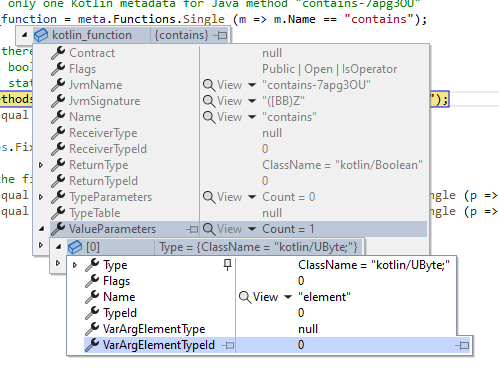Pin the VarArgElementTypeId property
Viewport: 499px width, 379px height.
228,345
